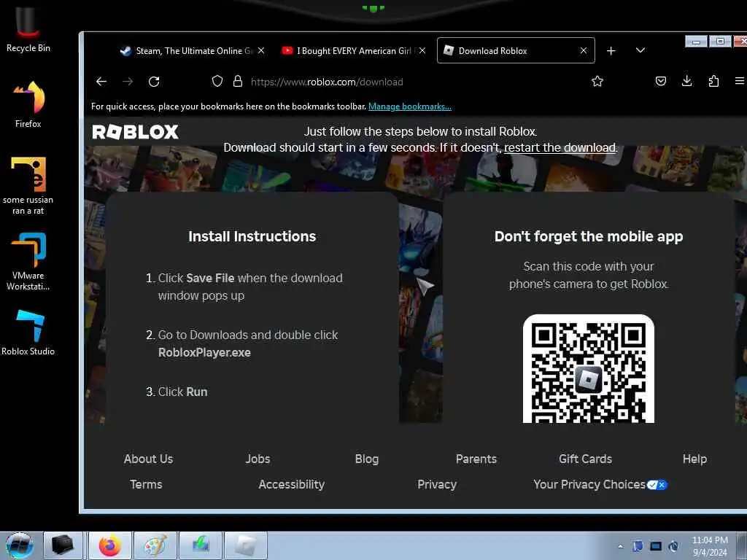View site security via the padlock icon
This screenshot has height=560, width=747.
(238, 82)
